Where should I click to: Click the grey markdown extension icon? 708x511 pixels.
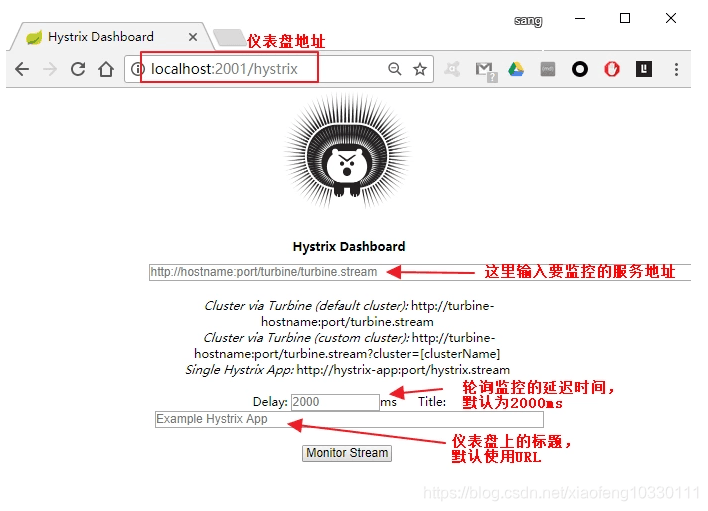pos(548,69)
